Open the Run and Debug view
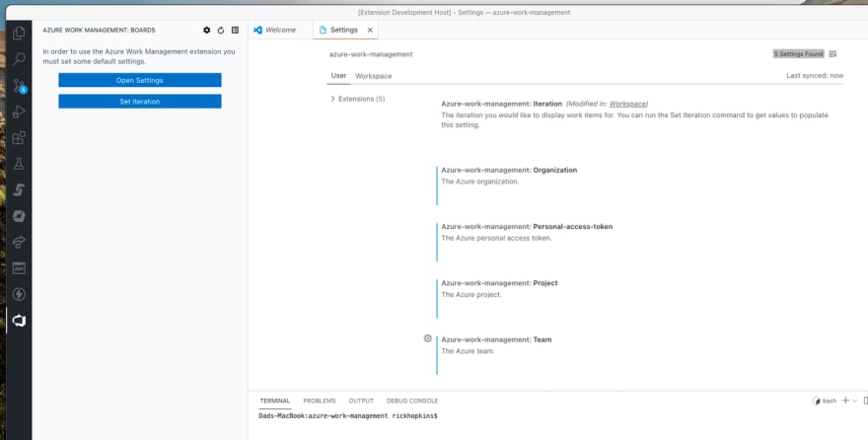 (x=19, y=111)
